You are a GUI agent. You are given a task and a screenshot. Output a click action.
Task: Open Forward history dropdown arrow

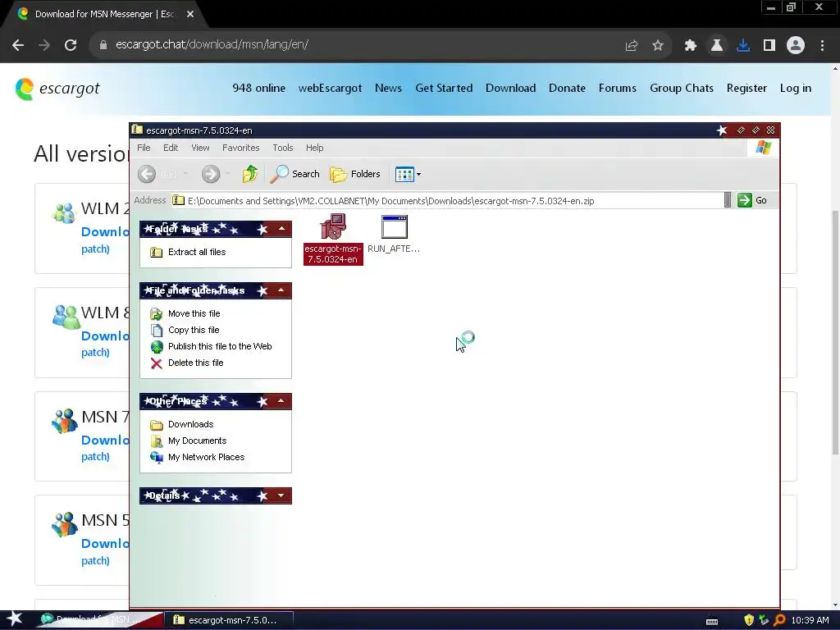pyautogui.click(x=228, y=174)
